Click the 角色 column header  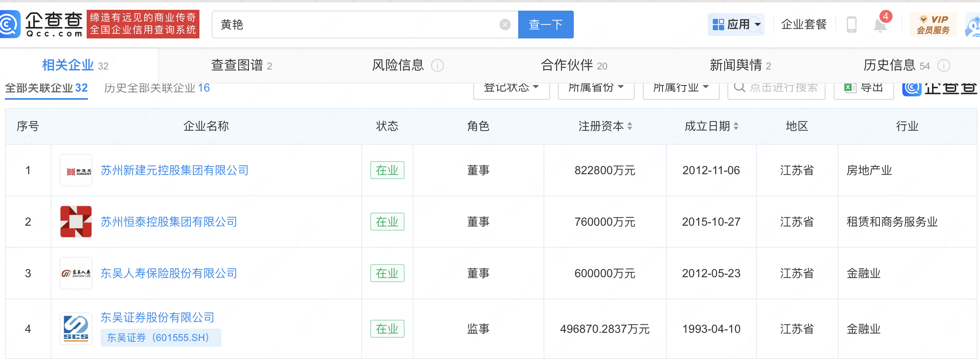[478, 126]
